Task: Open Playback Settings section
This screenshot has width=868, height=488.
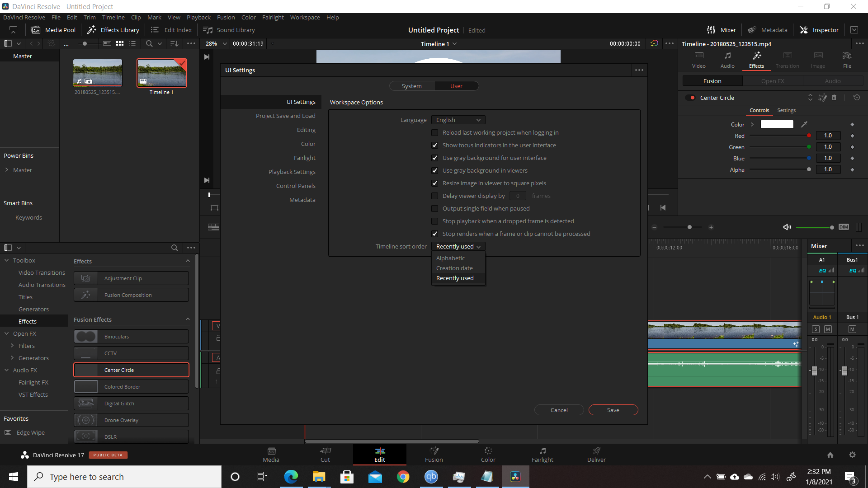Action: (x=292, y=172)
